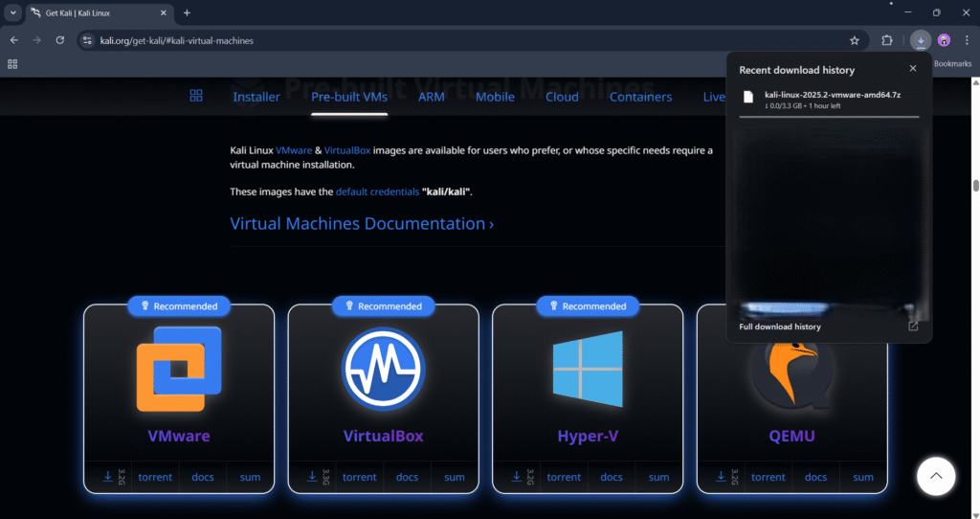
Task: Open the Extensions puzzle icon
Action: [x=887, y=40]
